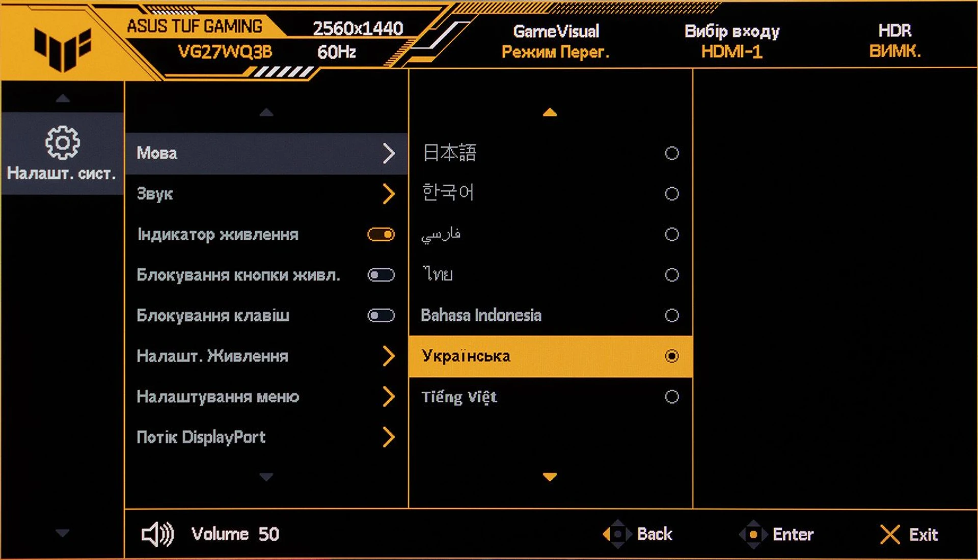Open Налаштування меню item
The width and height of the screenshot is (978, 560).
click(266, 397)
